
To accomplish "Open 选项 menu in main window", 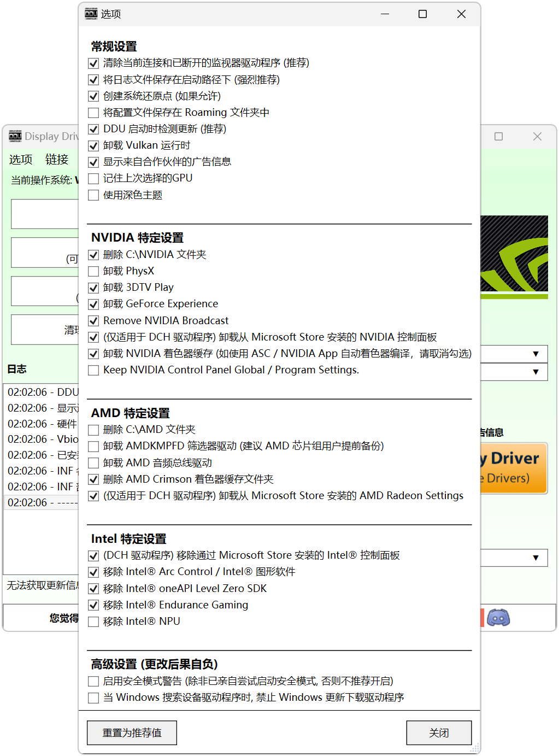I will [21, 159].
